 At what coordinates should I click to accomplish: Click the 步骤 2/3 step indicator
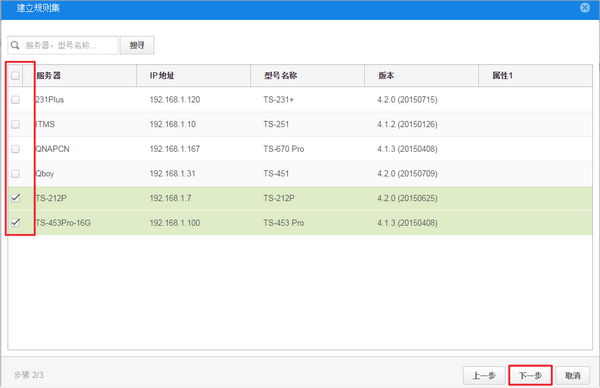click(x=29, y=375)
